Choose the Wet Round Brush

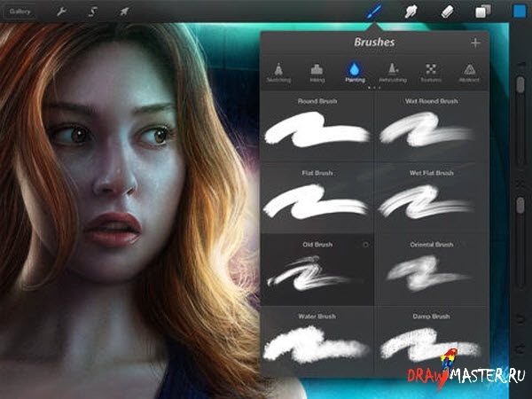(432, 126)
